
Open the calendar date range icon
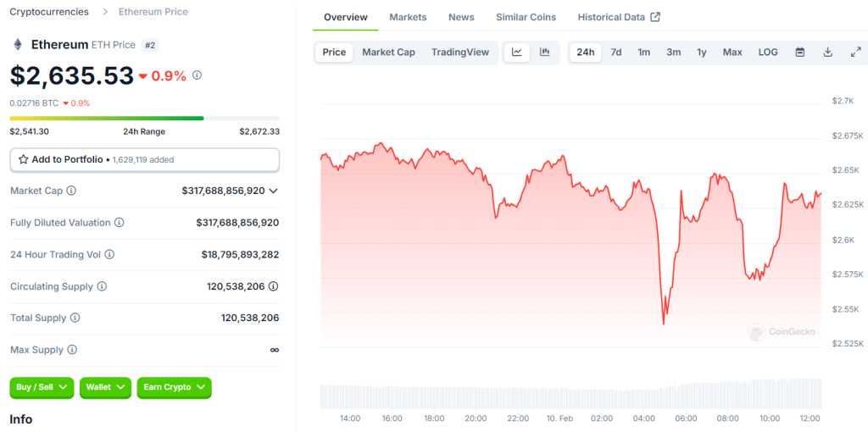[800, 52]
